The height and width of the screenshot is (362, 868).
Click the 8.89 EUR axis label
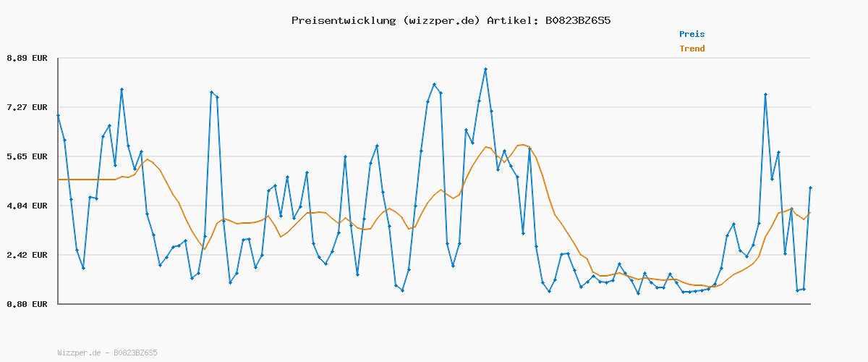point(27,58)
